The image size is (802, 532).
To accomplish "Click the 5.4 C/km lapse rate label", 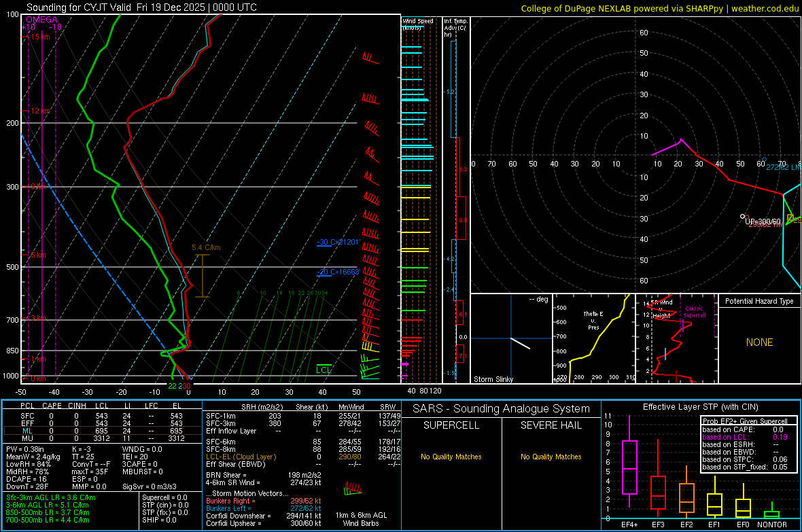I will 206,247.
